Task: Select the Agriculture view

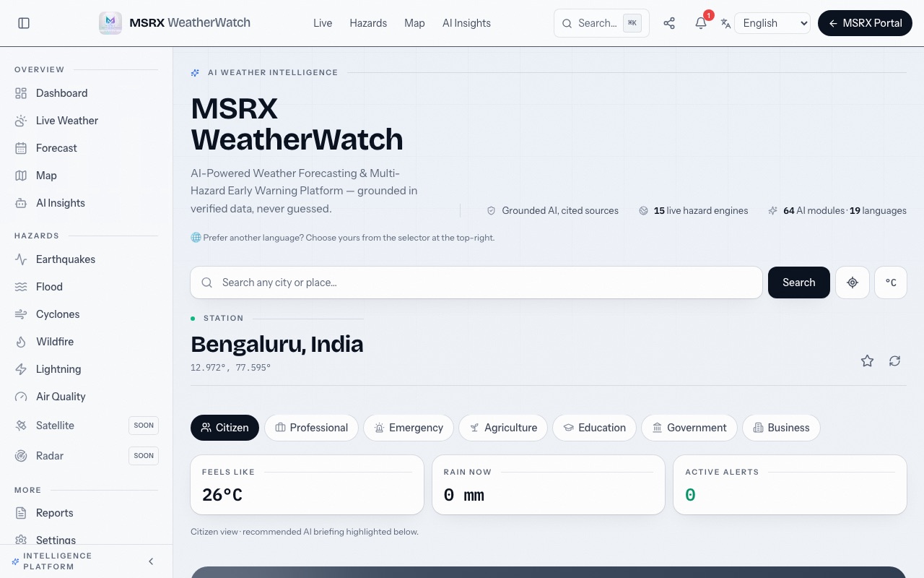Action: 503,428
